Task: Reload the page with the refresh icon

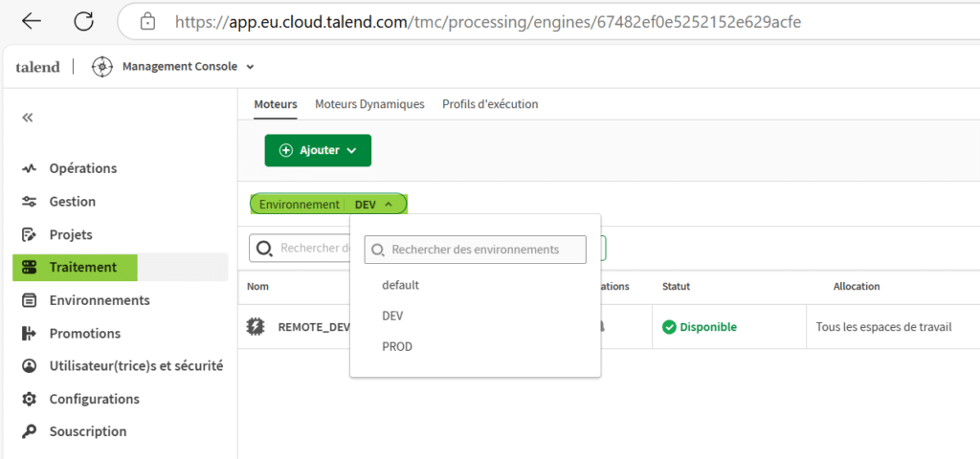Action: pyautogui.click(x=84, y=22)
